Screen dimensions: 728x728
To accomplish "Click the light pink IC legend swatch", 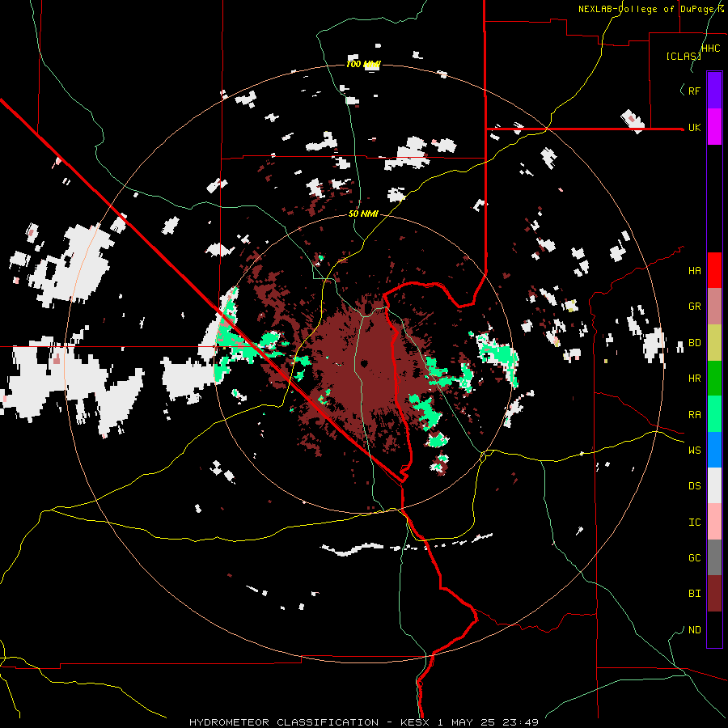I will [714, 522].
